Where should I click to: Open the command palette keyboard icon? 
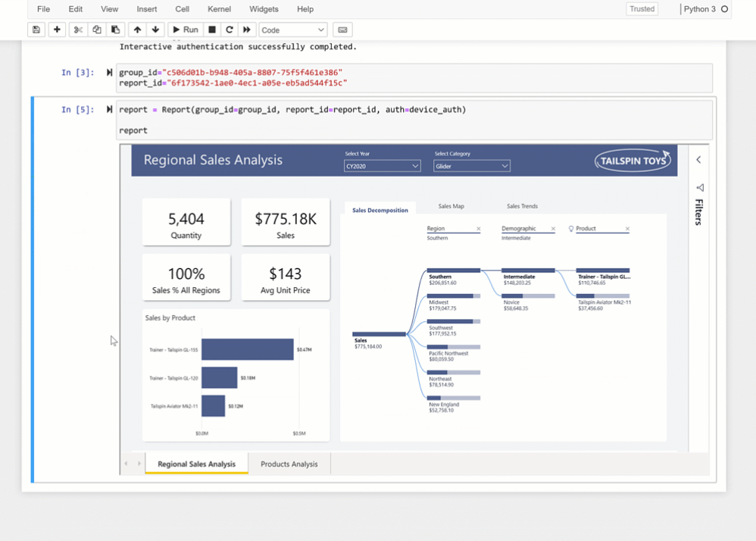pos(342,30)
